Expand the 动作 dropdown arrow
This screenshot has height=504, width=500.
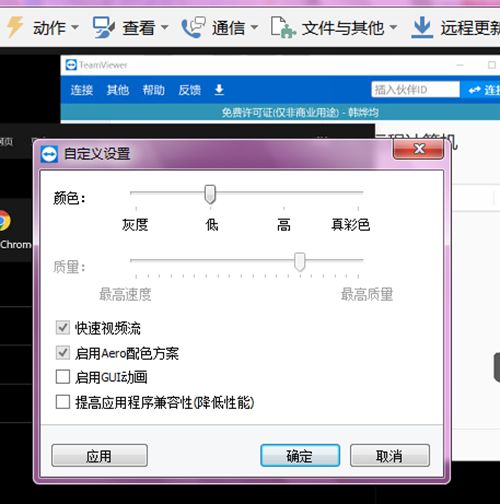tap(75, 27)
